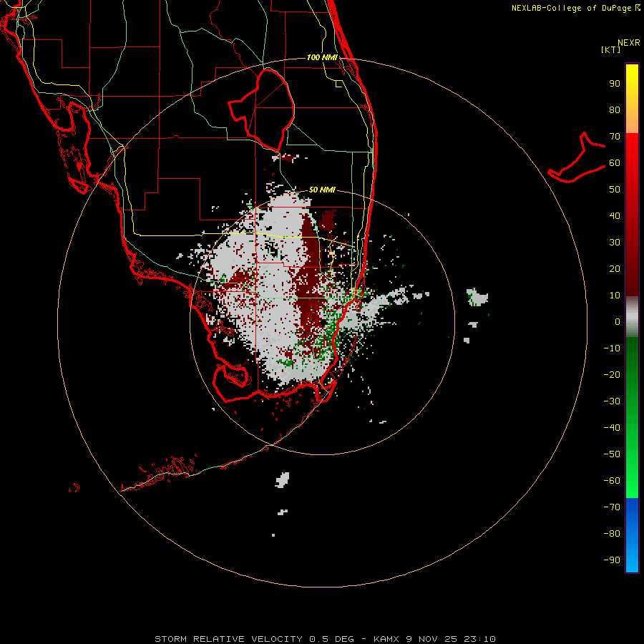Select the 50 NMI range ring label

pyautogui.click(x=322, y=190)
